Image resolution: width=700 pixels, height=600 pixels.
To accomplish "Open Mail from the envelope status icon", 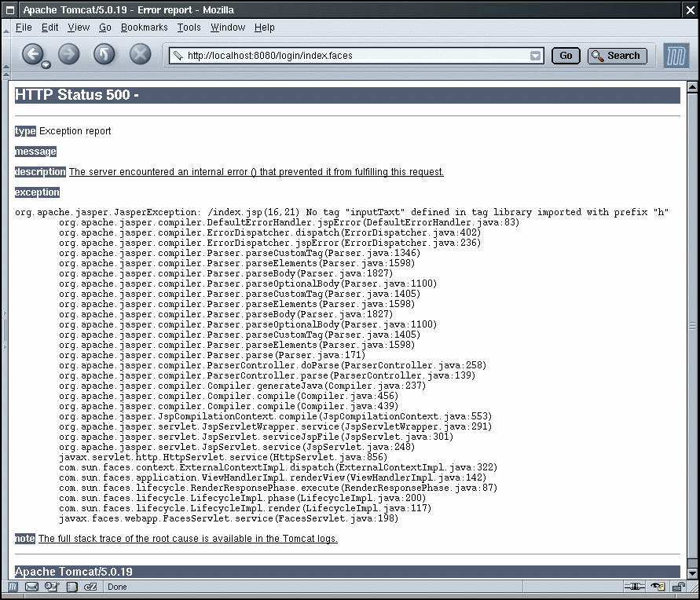I will (31, 587).
